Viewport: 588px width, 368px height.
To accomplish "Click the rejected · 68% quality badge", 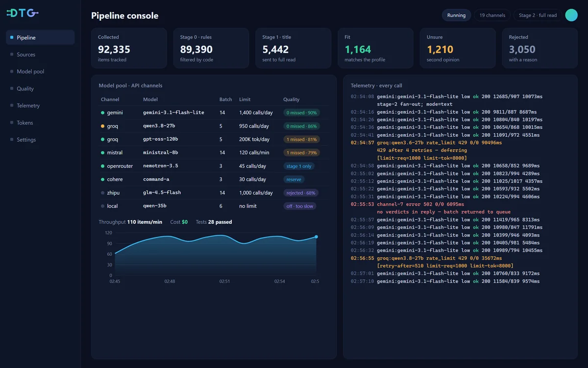I will 301,193.
